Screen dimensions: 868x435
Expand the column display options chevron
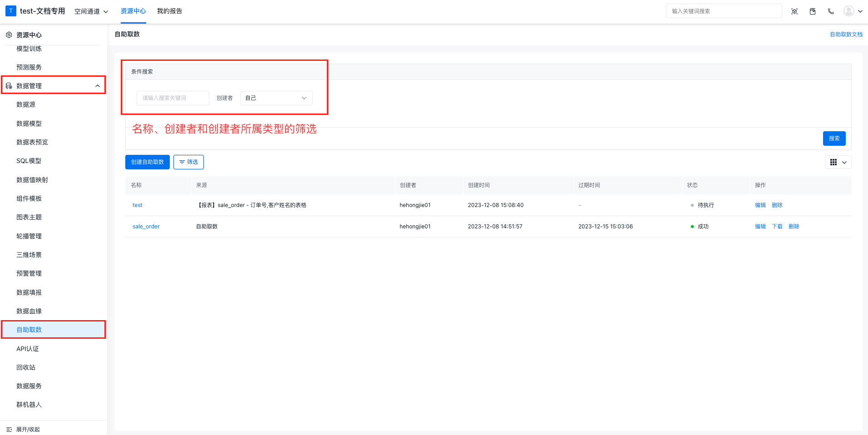pos(844,162)
